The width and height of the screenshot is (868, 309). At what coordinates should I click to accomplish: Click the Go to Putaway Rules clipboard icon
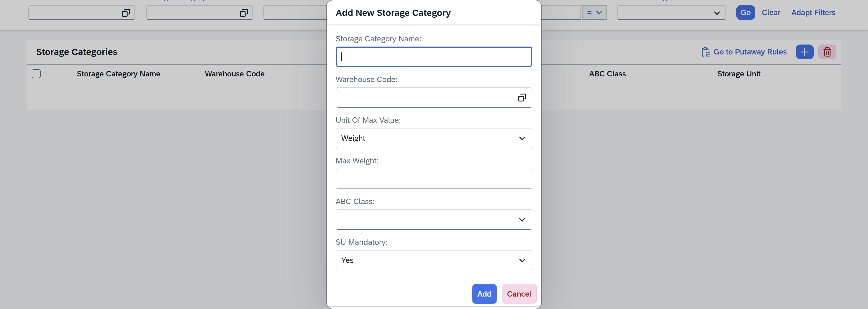tap(705, 52)
